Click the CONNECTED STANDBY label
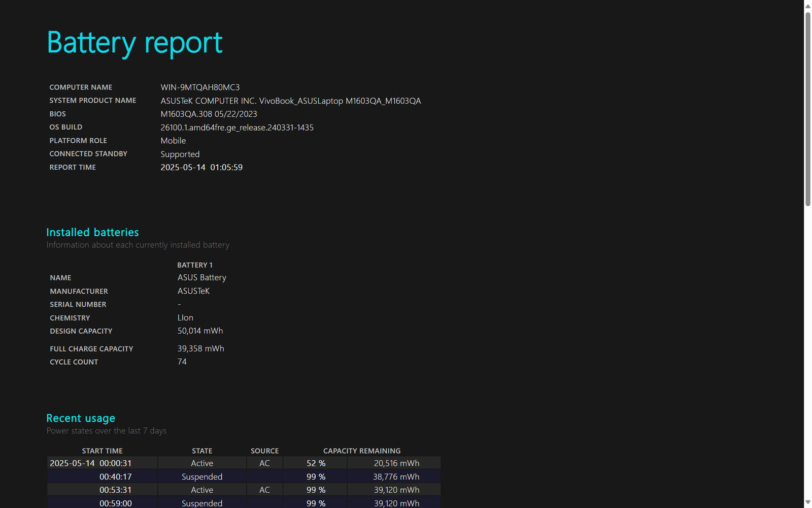812x508 pixels. (x=88, y=154)
